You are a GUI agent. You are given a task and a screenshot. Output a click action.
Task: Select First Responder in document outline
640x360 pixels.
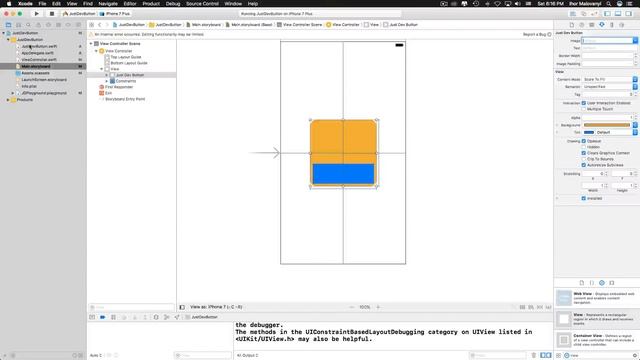[x=119, y=87]
